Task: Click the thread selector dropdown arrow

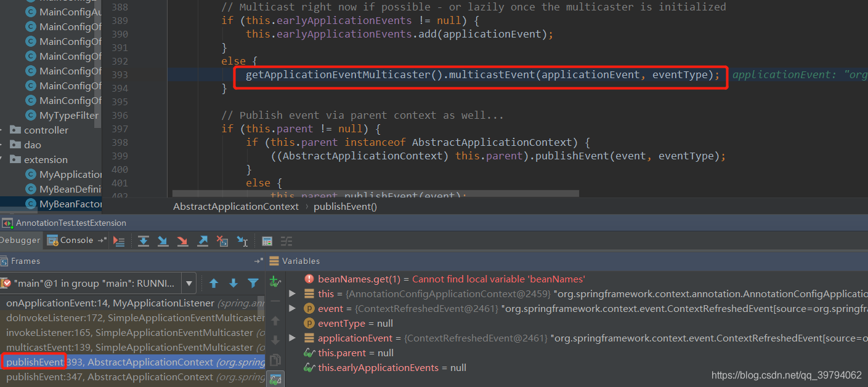Action: 189,284
